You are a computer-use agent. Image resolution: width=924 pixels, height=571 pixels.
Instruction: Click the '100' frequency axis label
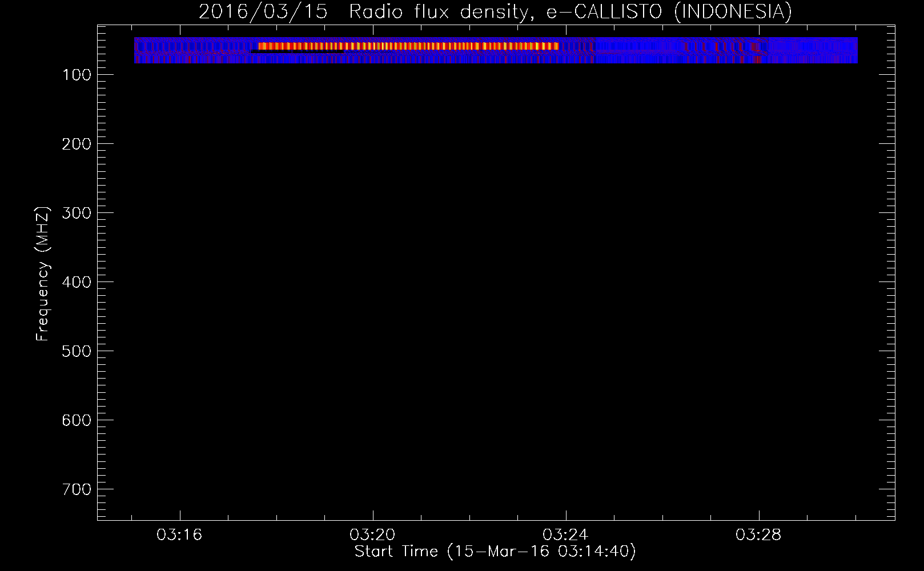[77, 75]
